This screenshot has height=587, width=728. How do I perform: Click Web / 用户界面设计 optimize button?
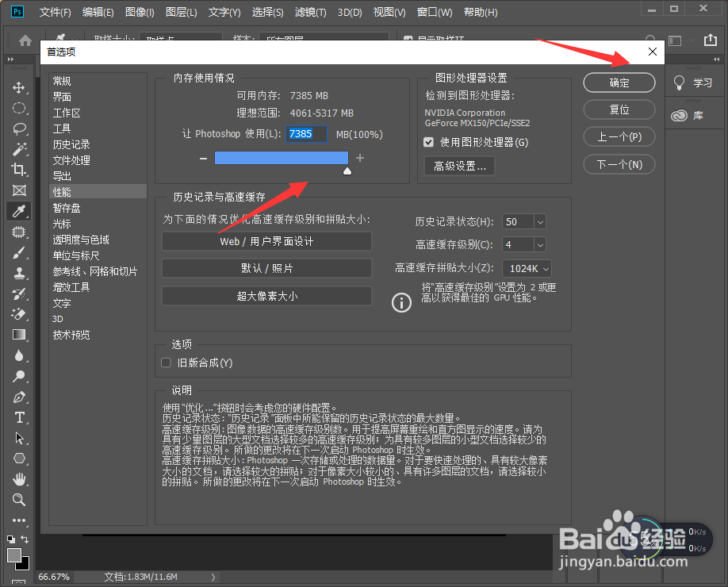pyautogui.click(x=266, y=241)
